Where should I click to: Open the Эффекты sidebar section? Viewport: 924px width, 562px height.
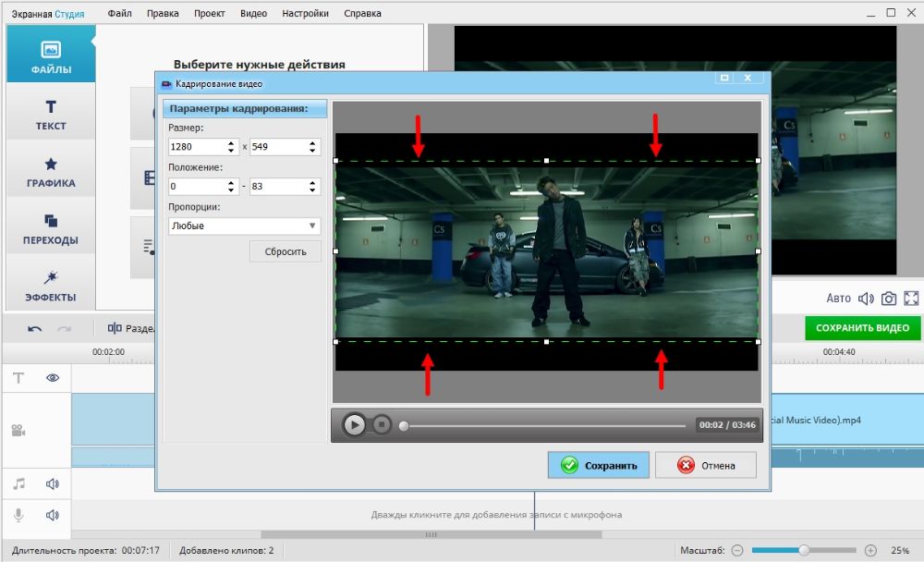(x=51, y=286)
